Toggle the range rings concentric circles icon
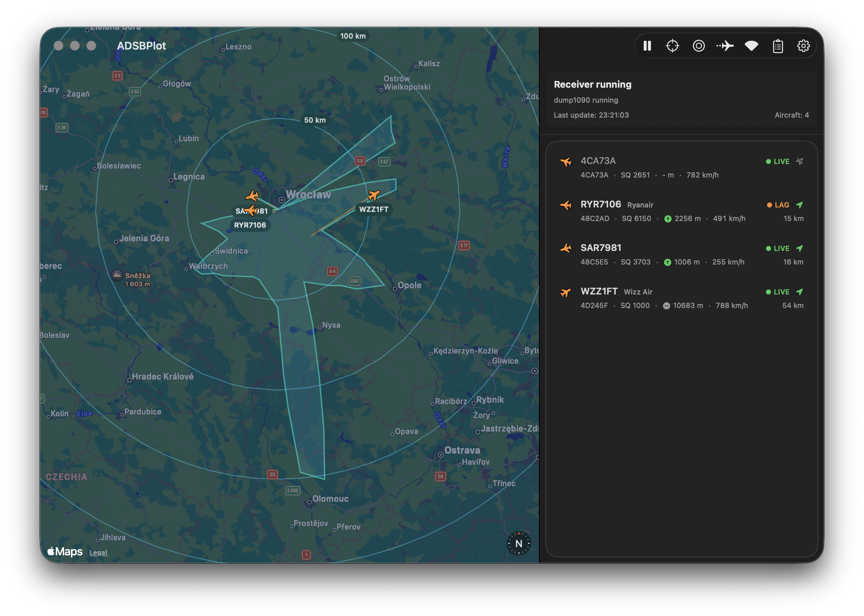This screenshot has height=616, width=864. 699,46
